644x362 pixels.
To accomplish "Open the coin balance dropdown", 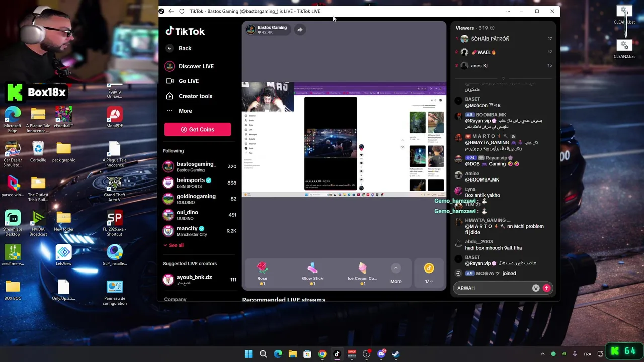I will coord(429,274).
